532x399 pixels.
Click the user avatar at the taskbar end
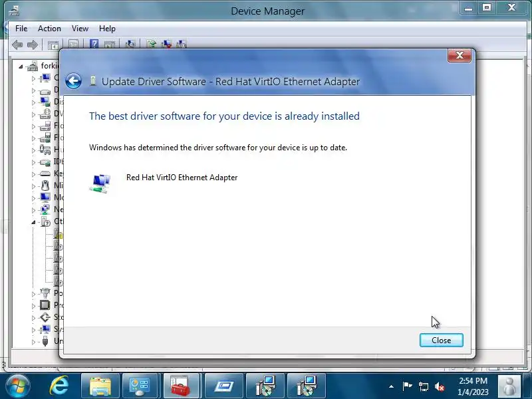[x=509, y=386]
